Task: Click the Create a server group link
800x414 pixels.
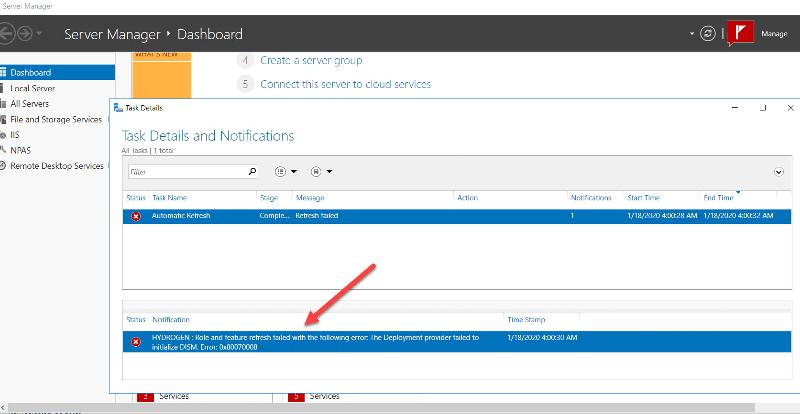Action: (x=311, y=61)
